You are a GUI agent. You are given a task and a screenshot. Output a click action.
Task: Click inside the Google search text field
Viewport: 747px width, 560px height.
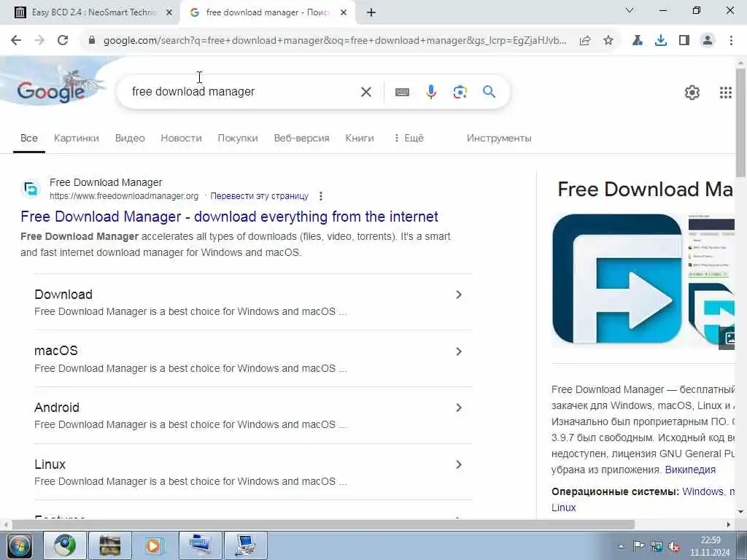point(243,91)
